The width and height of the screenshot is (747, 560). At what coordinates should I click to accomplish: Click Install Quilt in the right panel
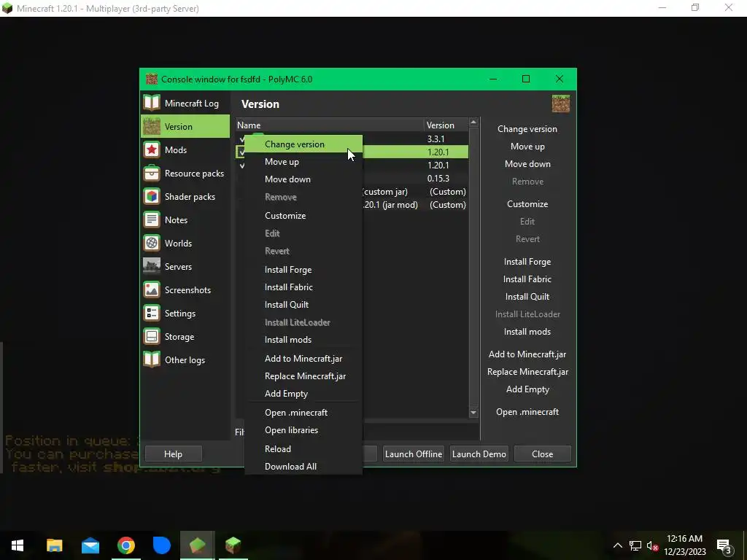point(527,297)
